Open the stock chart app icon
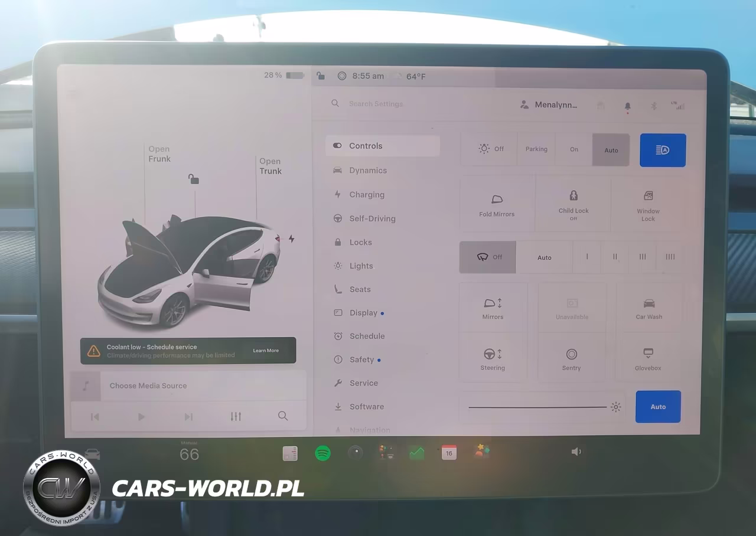The width and height of the screenshot is (756, 536). 417,453
